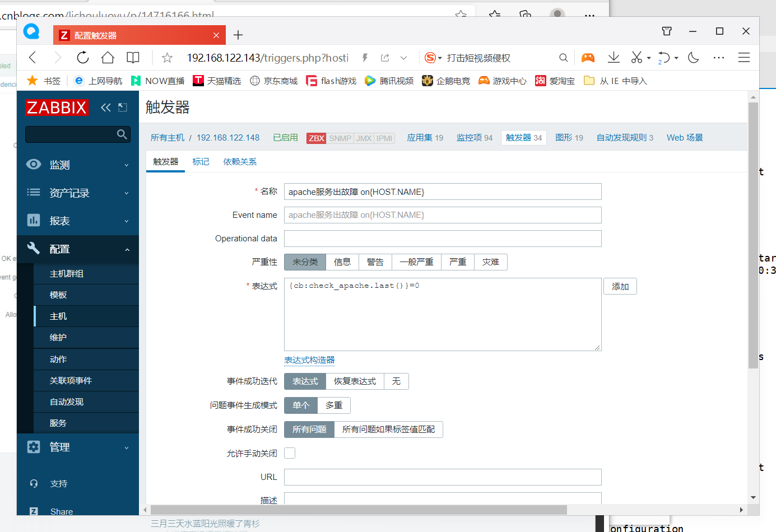Open address bar dropdown chevron
Image resolution: width=776 pixels, height=532 pixels.
pos(403,58)
